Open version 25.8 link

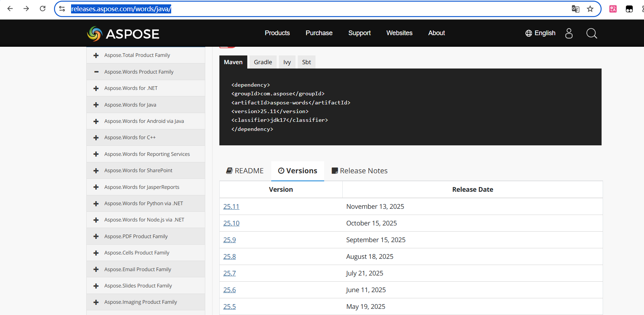[x=230, y=256]
